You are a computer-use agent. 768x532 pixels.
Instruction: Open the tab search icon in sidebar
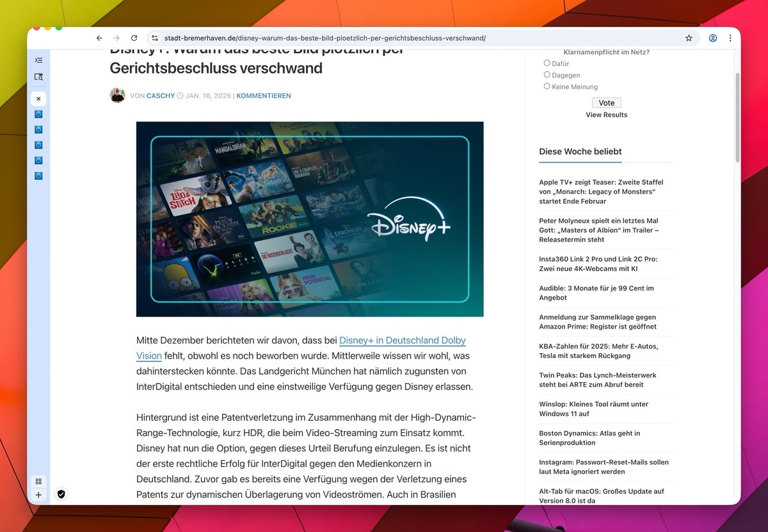(38, 77)
